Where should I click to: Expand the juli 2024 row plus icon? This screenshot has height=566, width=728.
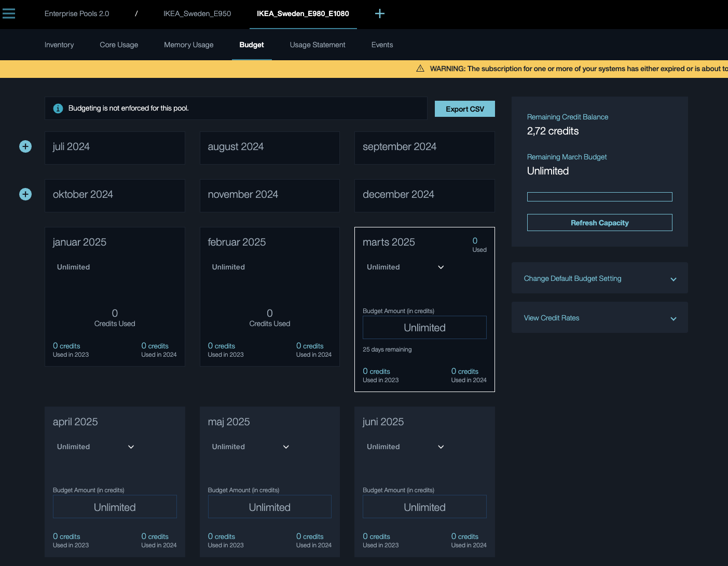(x=25, y=147)
